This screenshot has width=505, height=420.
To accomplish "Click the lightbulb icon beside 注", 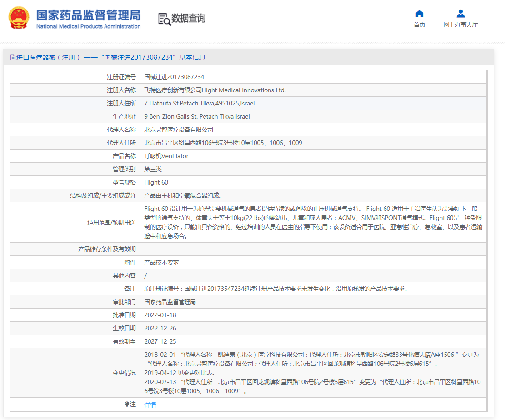I will [127, 405].
